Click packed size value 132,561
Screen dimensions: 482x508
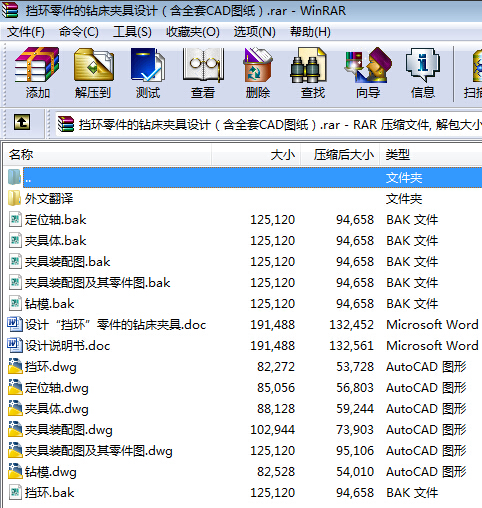(x=352, y=346)
